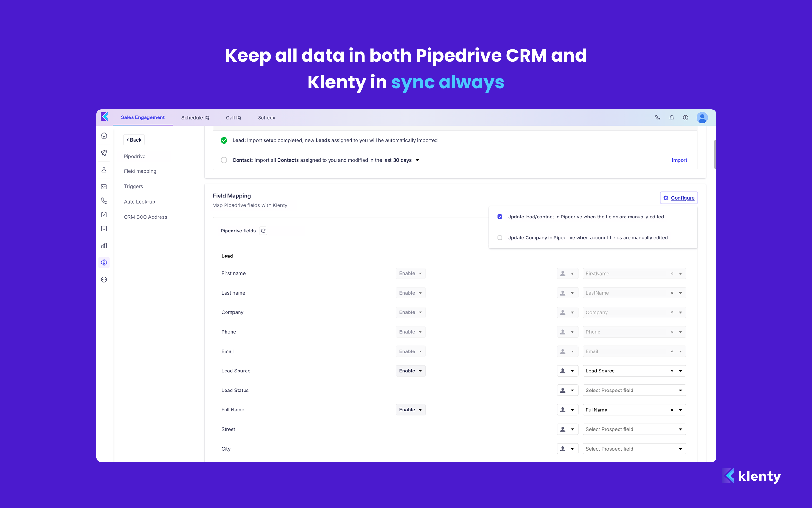The image size is (812, 508).
Task: Switch to Call IQ tab
Action: 233,117
